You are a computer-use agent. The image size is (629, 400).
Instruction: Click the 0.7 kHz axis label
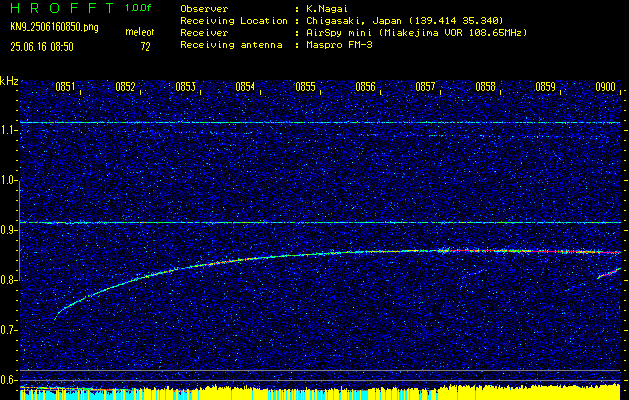pyautogui.click(x=8, y=330)
